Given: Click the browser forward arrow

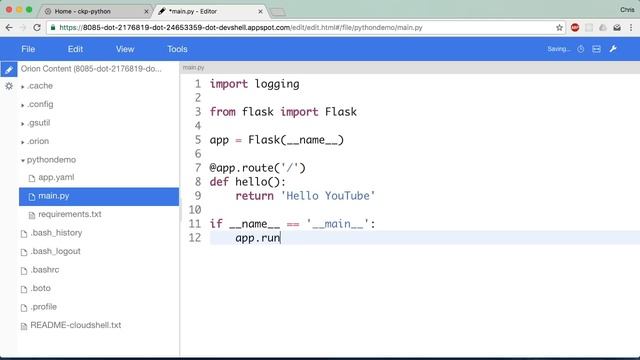Looking at the screenshot, I should [23, 28].
